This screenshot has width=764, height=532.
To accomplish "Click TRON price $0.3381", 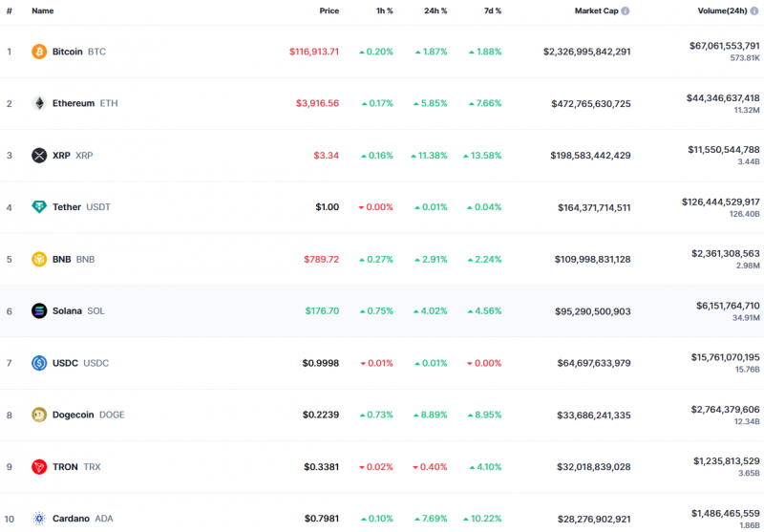I will pos(322,467).
